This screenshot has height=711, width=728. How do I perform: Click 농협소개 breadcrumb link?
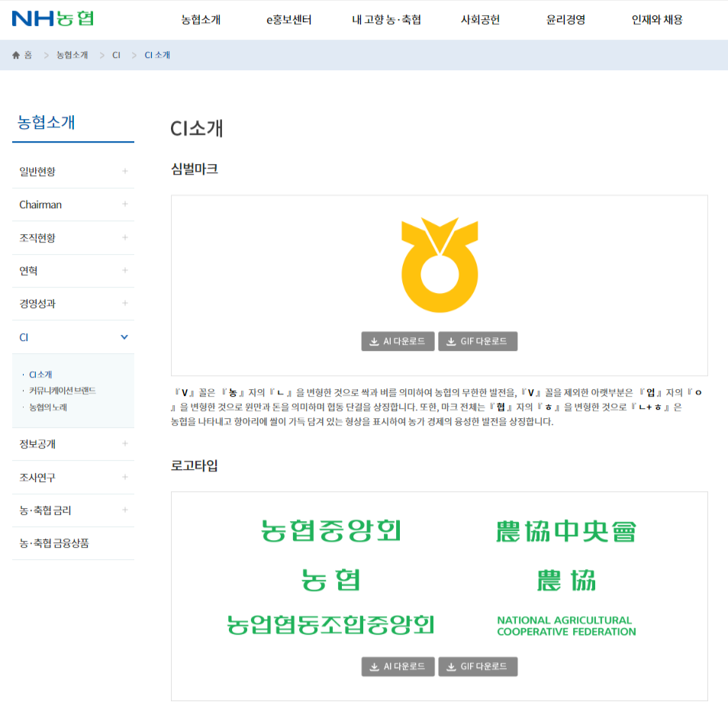[72, 55]
